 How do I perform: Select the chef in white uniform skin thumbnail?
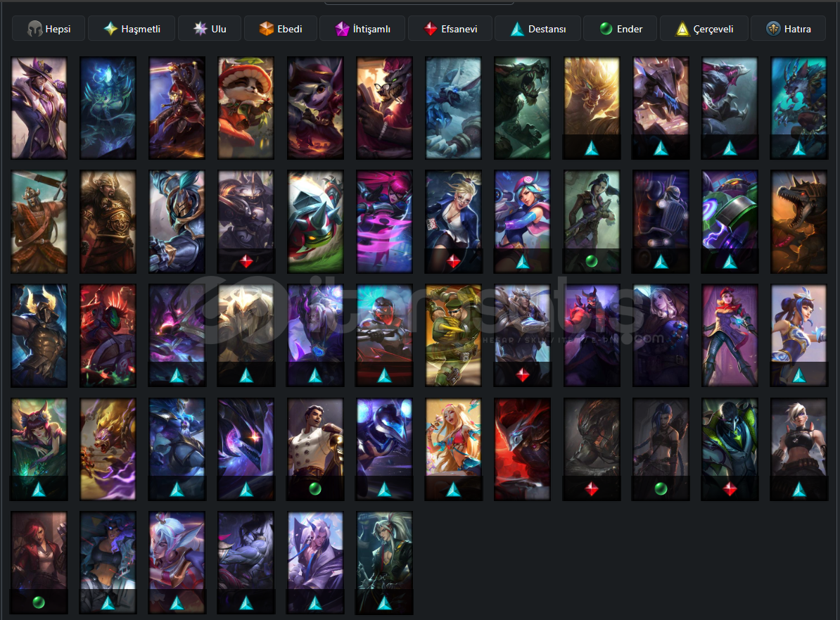coord(315,449)
